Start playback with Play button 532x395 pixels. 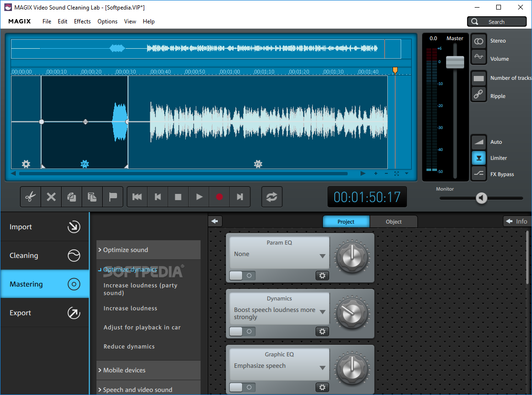(x=199, y=197)
